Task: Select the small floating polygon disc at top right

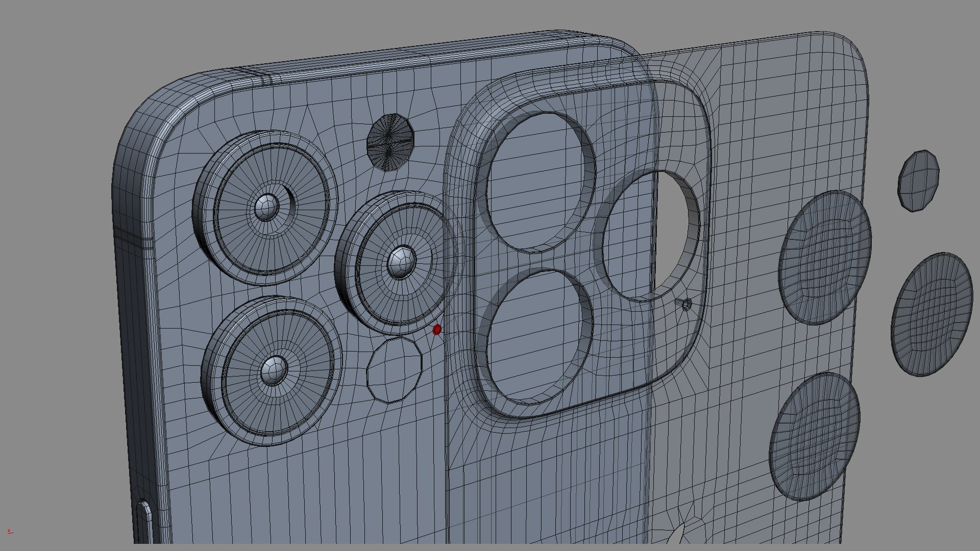Action: [x=919, y=181]
